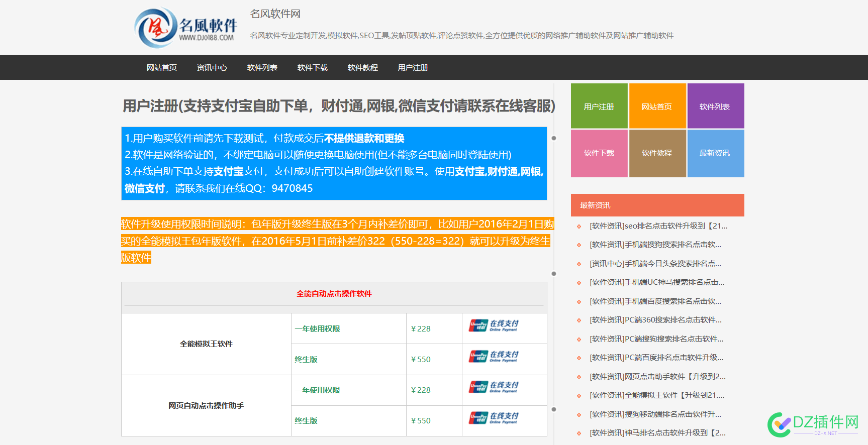Open news: 全能模拟王软件【升级到21....
Image resolution: width=868 pixels, height=445 pixels.
657,395
